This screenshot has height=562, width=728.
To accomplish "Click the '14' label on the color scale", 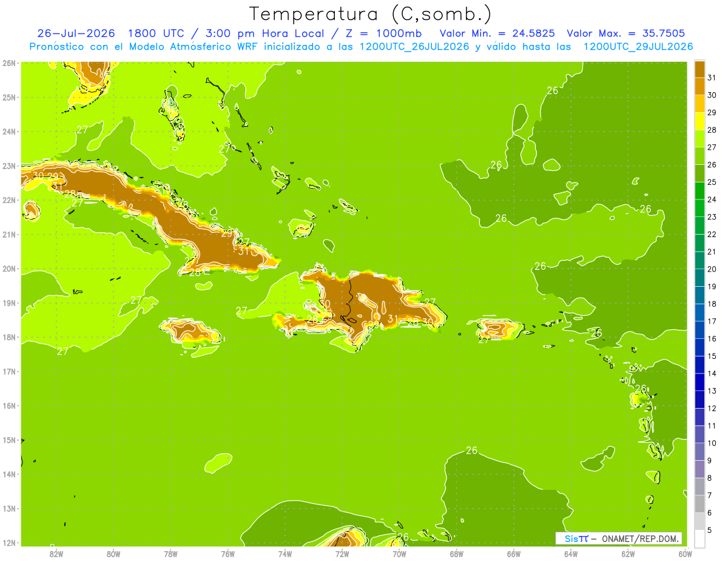I will pos(712,373).
